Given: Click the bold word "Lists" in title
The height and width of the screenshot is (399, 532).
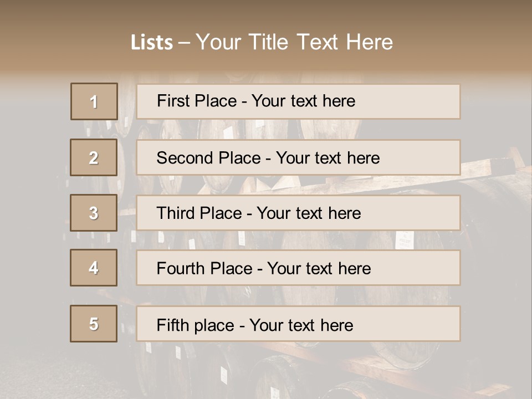Looking at the screenshot, I should click(x=152, y=43).
